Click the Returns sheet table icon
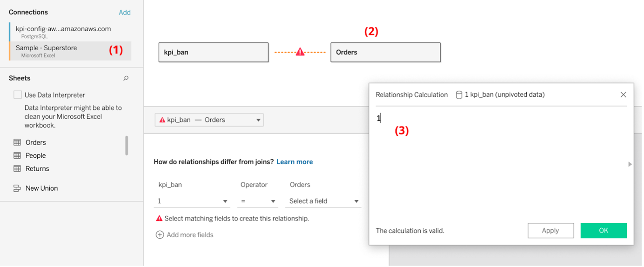This screenshot has width=644, height=267. pyautogui.click(x=17, y=168)
